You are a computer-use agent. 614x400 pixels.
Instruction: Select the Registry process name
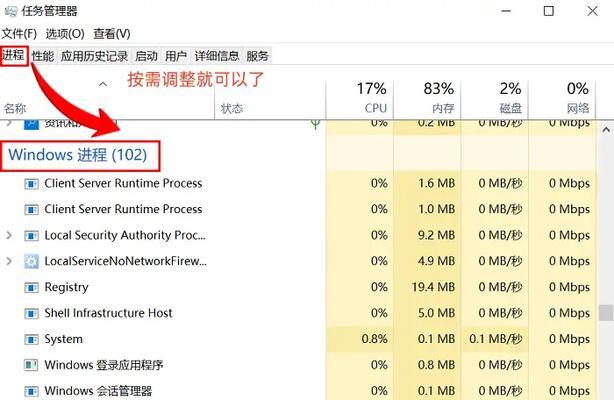click(x=66, y=288)
